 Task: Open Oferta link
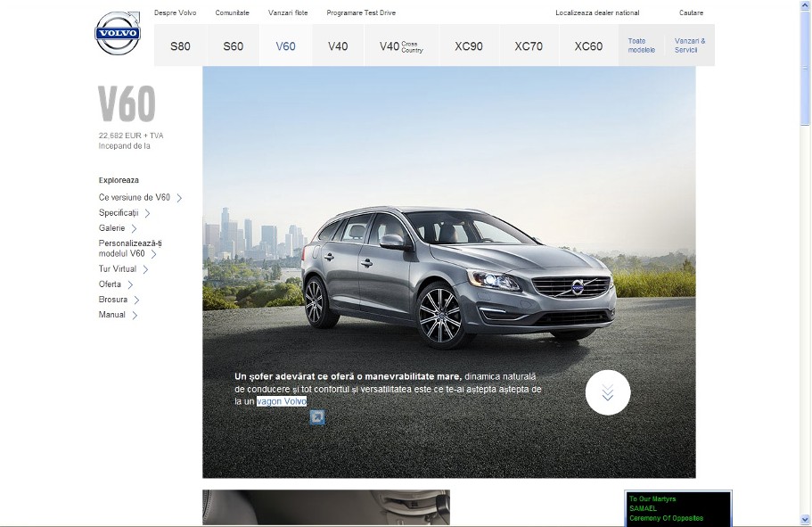(x=110, y=284)
